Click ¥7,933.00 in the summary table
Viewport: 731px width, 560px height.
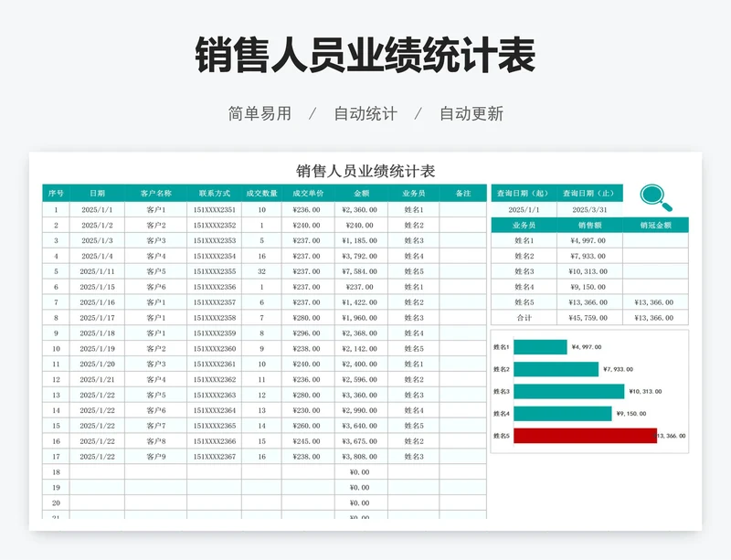point(589,256)
